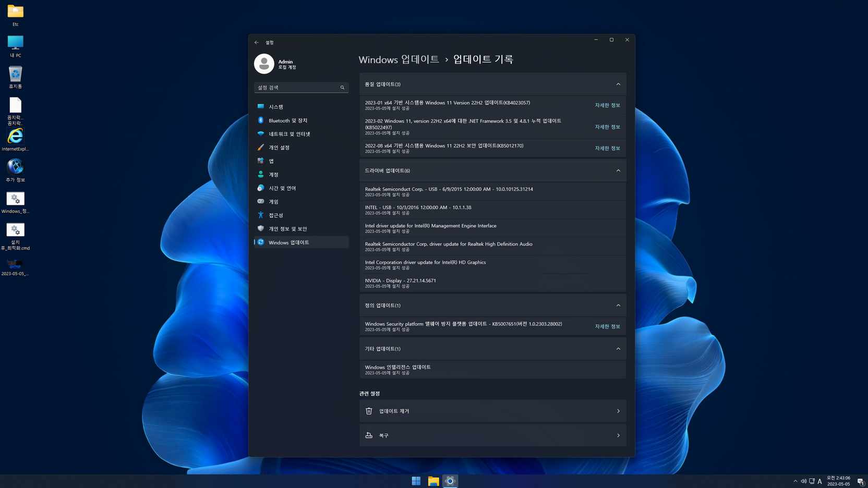Viewport: 868px width, 488px height.
Task: Click the Settings gear taskbar icon
Action: click(x=450, y=481)
